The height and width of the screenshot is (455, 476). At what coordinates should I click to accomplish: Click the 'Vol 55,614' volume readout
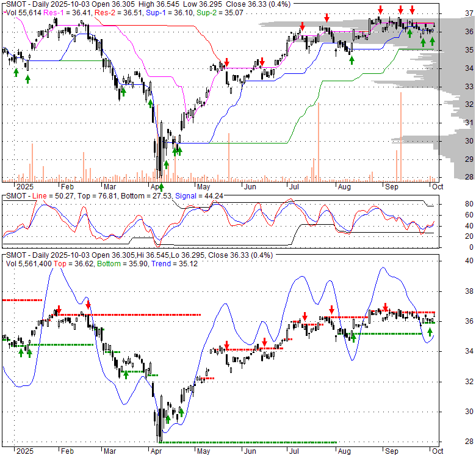pos(24,13)
